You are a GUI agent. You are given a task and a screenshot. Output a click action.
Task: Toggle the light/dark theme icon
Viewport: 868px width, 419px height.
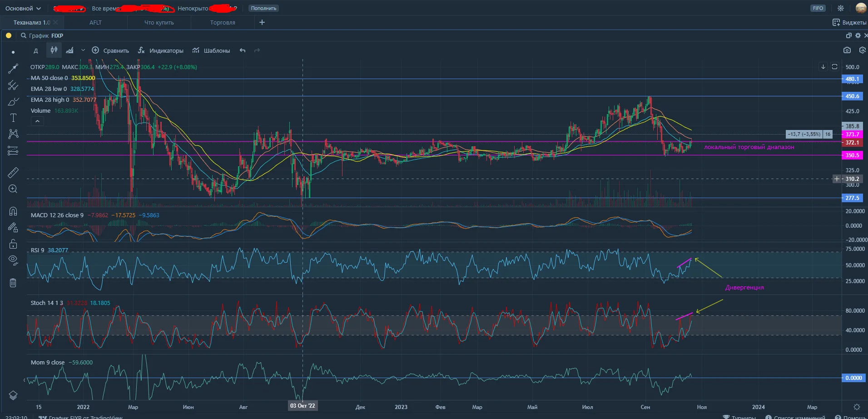tap(841, 8)
